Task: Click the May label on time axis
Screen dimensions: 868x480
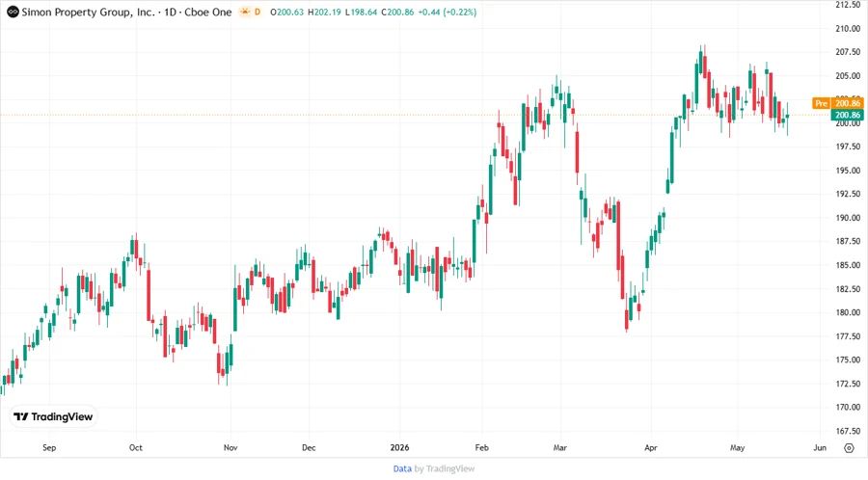Action: [x=738, y=448]
